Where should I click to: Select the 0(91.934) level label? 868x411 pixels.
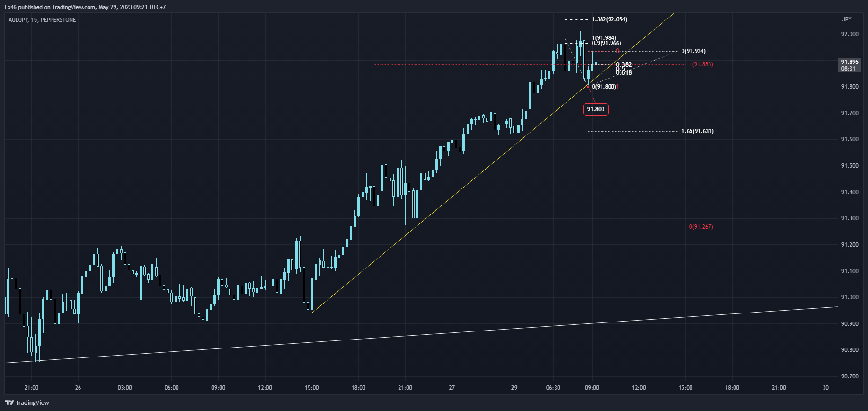pyautogui.click(x=693, y=51)
